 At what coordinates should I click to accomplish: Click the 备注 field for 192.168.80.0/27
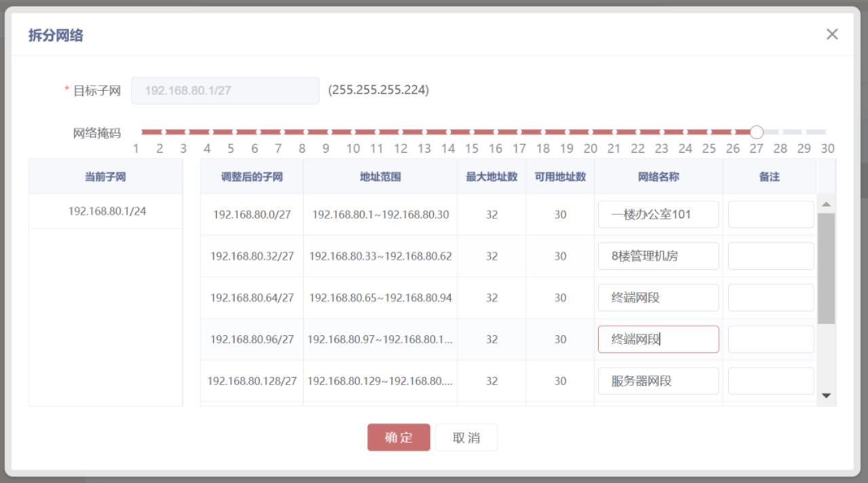pos(770,214)
